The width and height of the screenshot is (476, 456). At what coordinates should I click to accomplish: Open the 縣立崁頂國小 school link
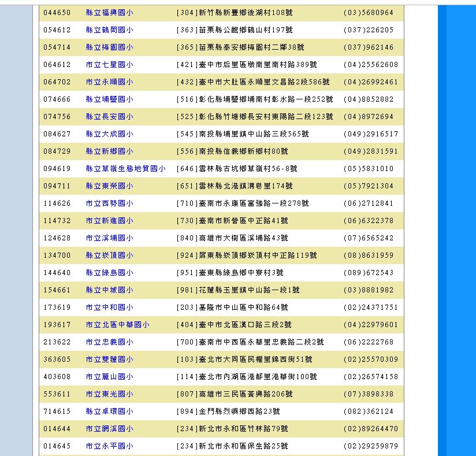point(109,255)
